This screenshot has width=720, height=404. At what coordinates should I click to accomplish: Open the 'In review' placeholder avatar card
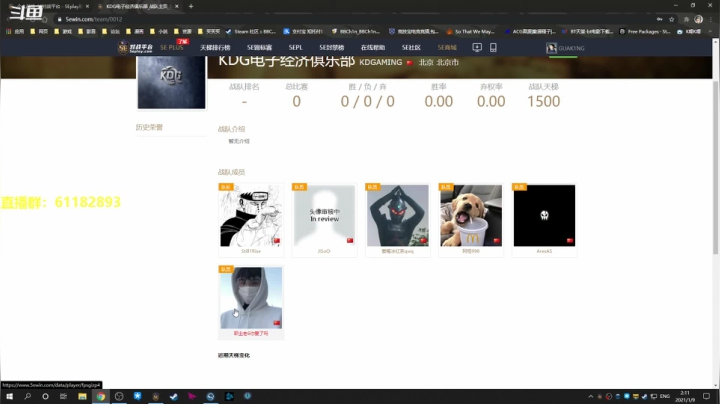tap(324, 215)
